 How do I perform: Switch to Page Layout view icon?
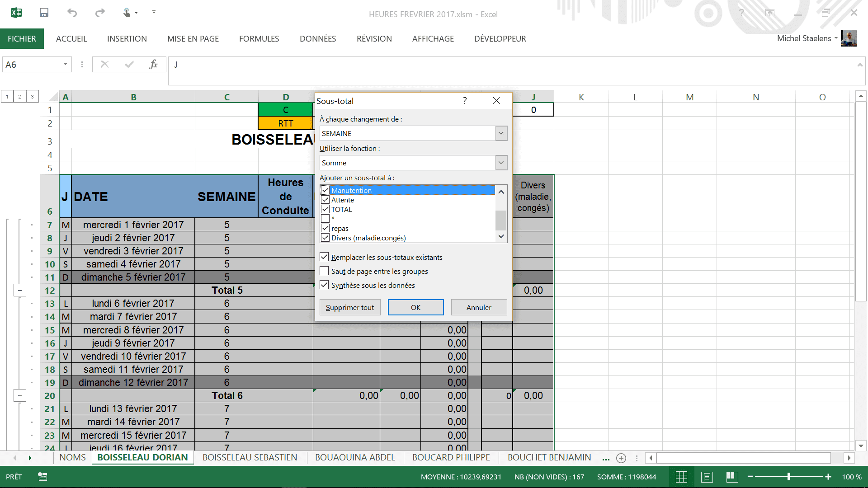(707, 477)
